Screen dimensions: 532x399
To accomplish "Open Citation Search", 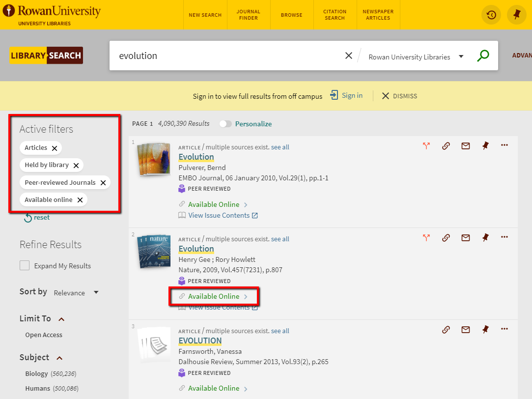I will [x=335, y=15].
